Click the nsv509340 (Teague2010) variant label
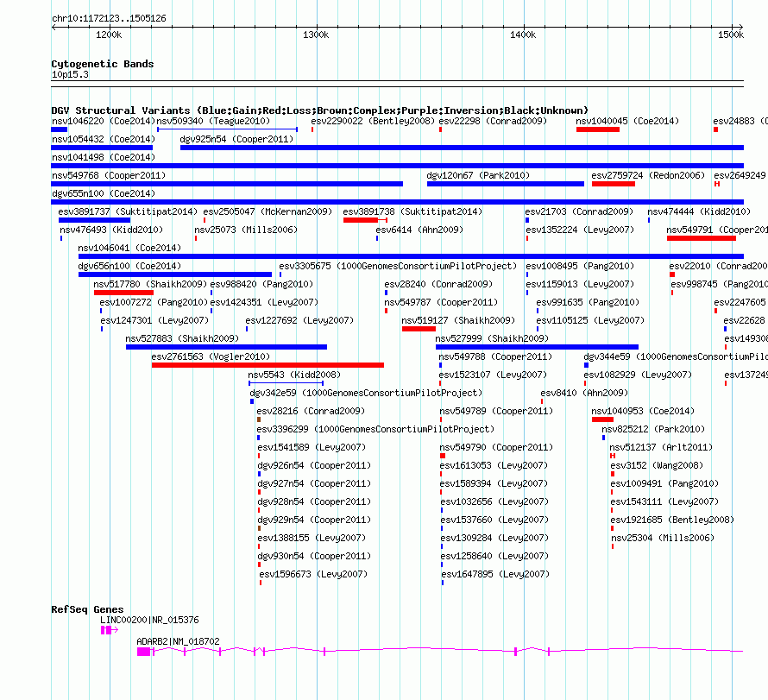Screen dimensions: 768x700 213,121
